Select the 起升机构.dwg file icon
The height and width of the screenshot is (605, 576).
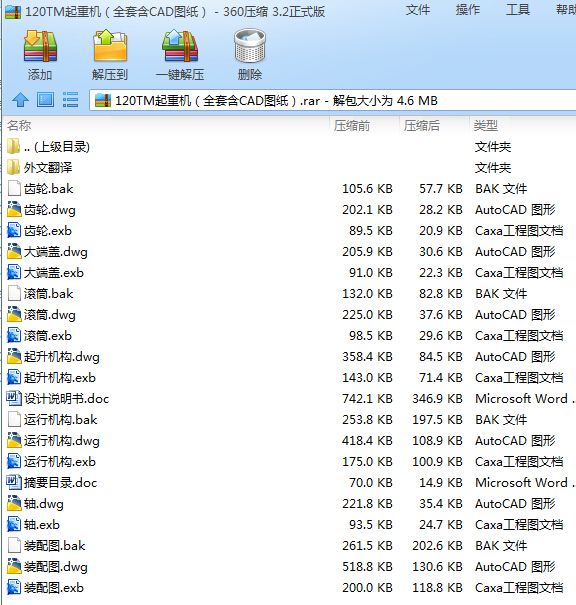tap(14, 357)
